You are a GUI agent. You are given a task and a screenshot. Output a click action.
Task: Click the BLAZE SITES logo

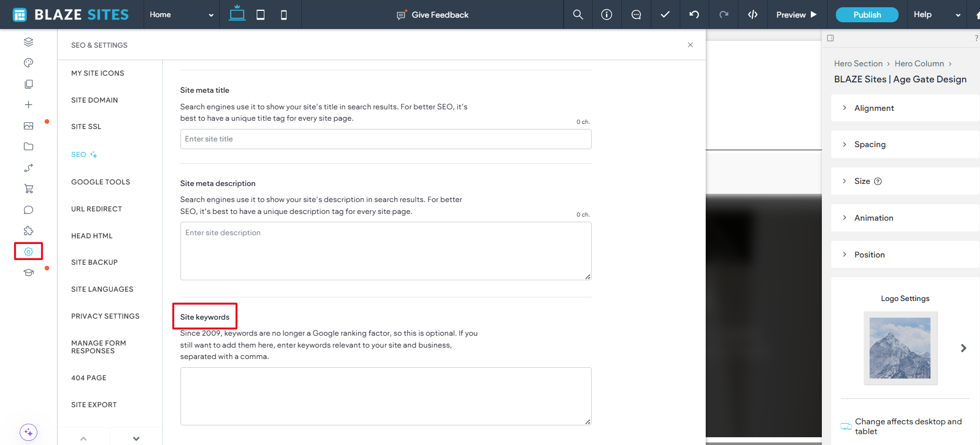71,15
